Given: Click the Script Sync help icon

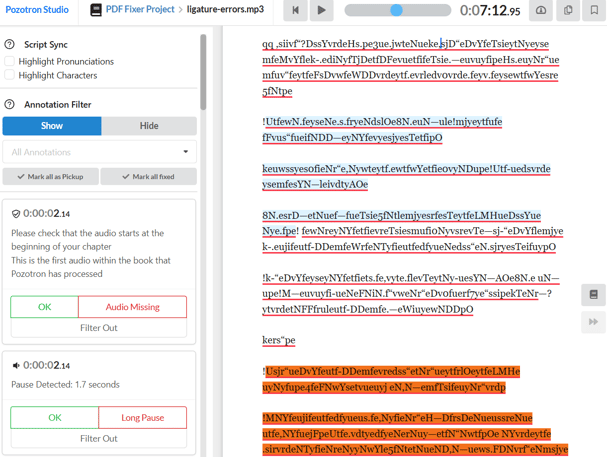Looking at the screenshot, I should pos(10,45).
